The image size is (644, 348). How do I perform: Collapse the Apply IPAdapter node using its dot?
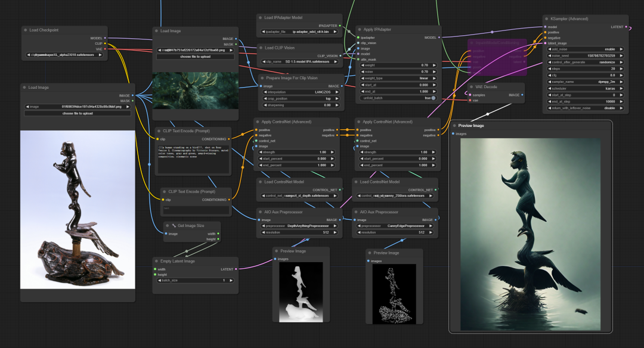point(360,30)
